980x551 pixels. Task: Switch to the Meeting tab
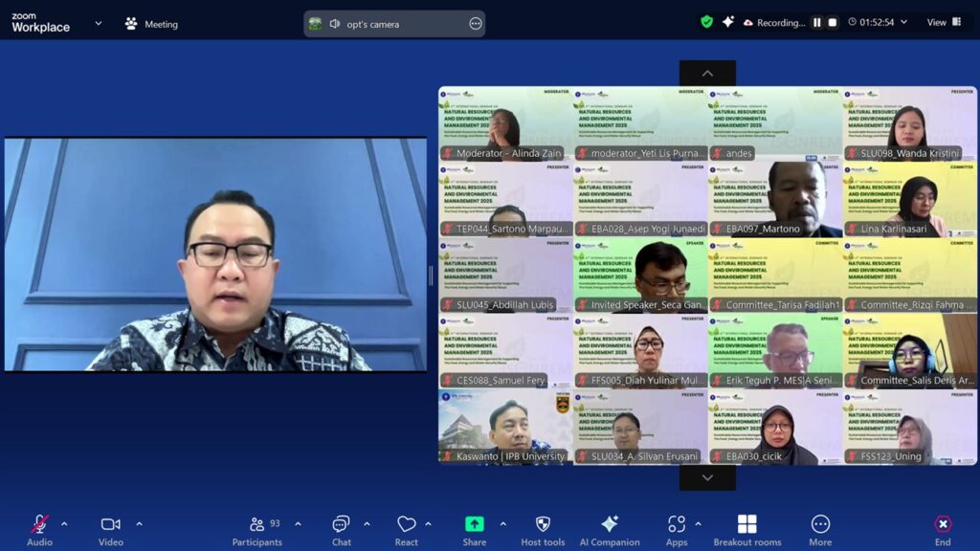(151, 24)
